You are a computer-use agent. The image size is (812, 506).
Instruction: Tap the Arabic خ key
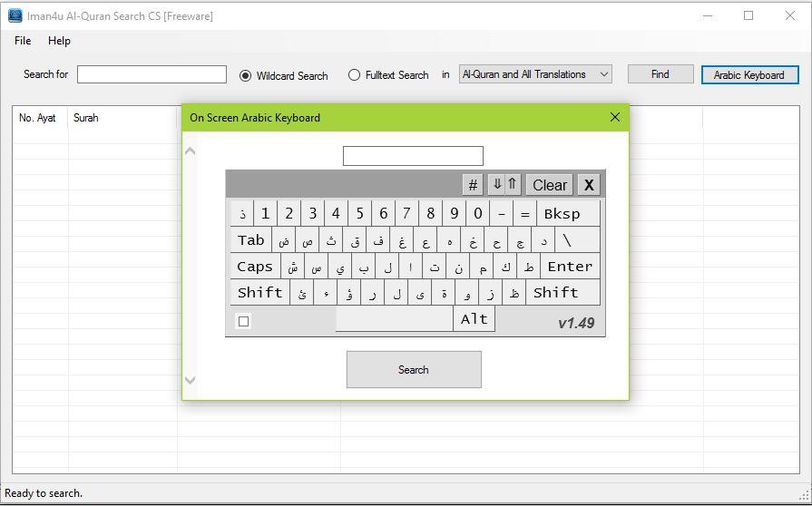point(473,240)
